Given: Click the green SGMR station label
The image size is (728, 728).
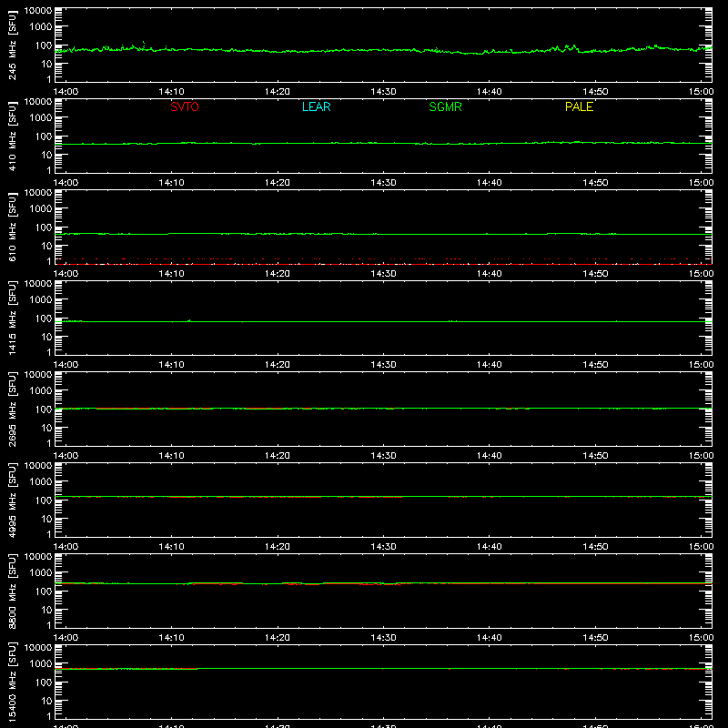Looking at the screenshot, I should (x=445, y=106).
